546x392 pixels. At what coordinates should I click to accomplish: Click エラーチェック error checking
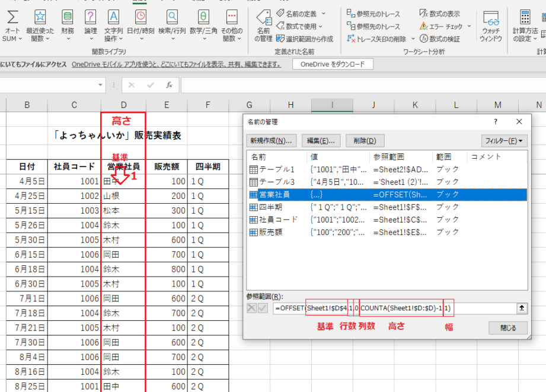tap(441, 27)
